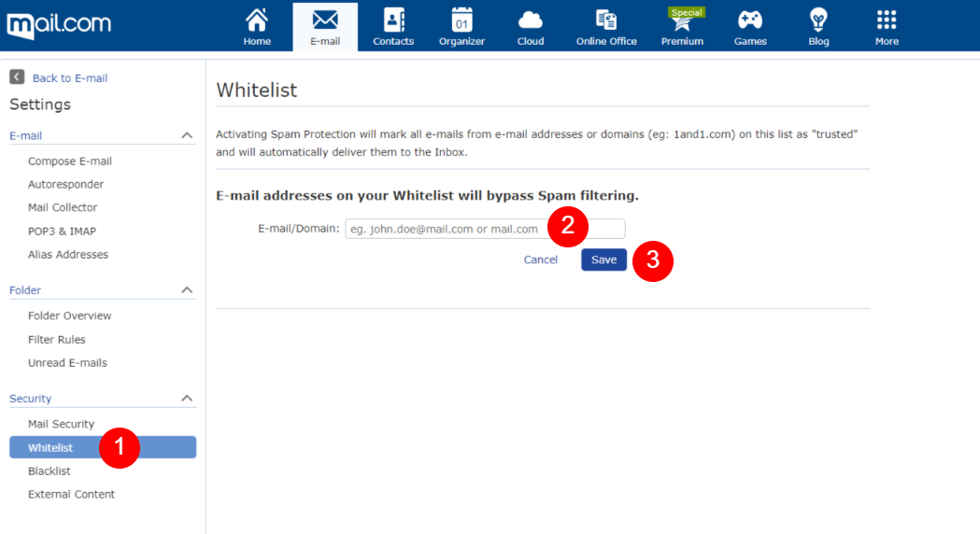This screenshot has width=980, height=534.
Task: Open the Cloud storage icon
Action: click(531, 21)
